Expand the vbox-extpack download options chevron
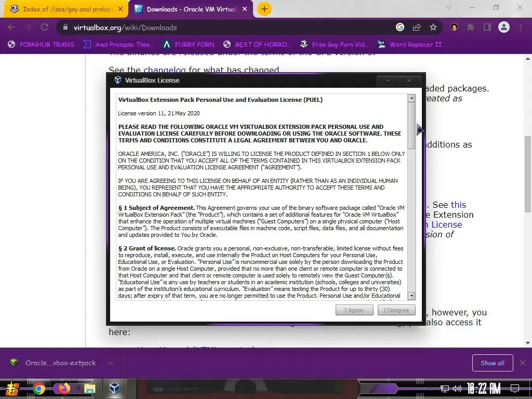 coord(111,363)
